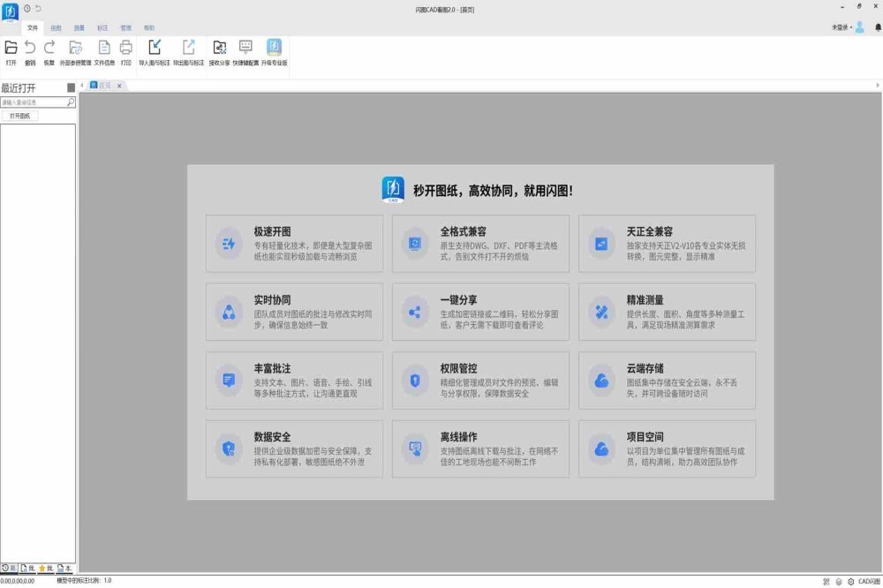Viewport: 883px width, 588px height.
Task: Click the 一键分享 feature card
Action: coord(480,312)
